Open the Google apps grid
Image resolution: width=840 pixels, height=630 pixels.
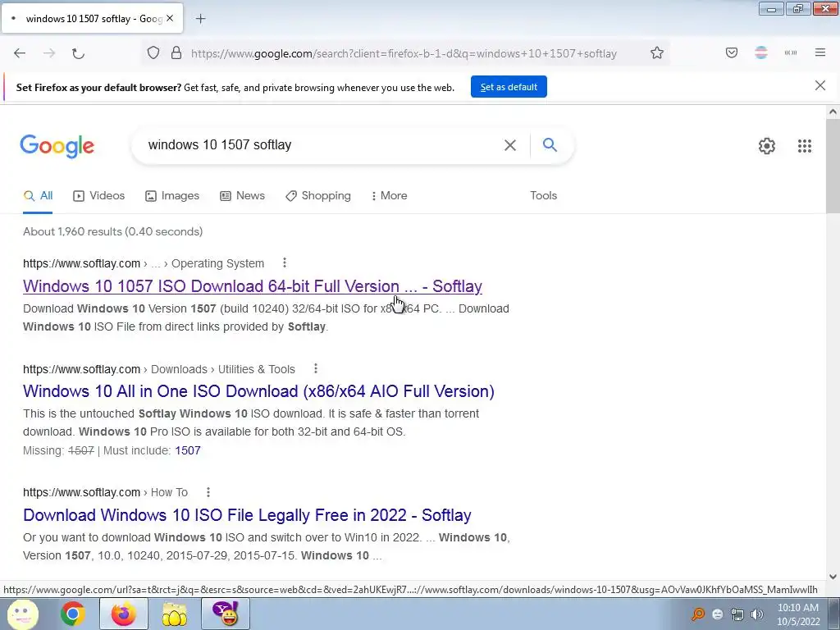[805, 146]
